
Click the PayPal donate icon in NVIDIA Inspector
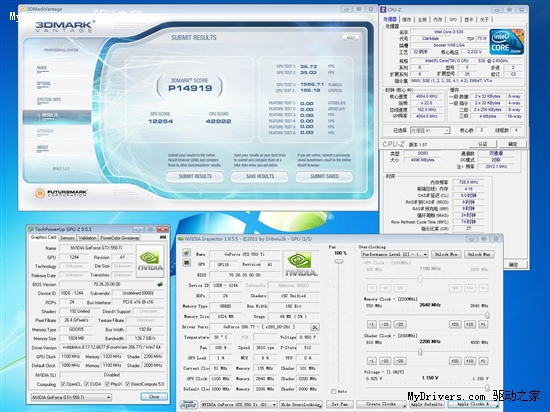point(188,404)
